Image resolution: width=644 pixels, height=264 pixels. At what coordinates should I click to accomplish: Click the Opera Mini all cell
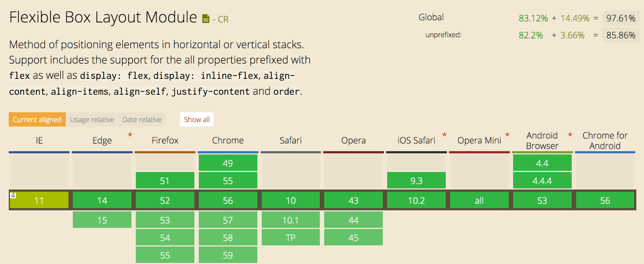tap(479, 200)
